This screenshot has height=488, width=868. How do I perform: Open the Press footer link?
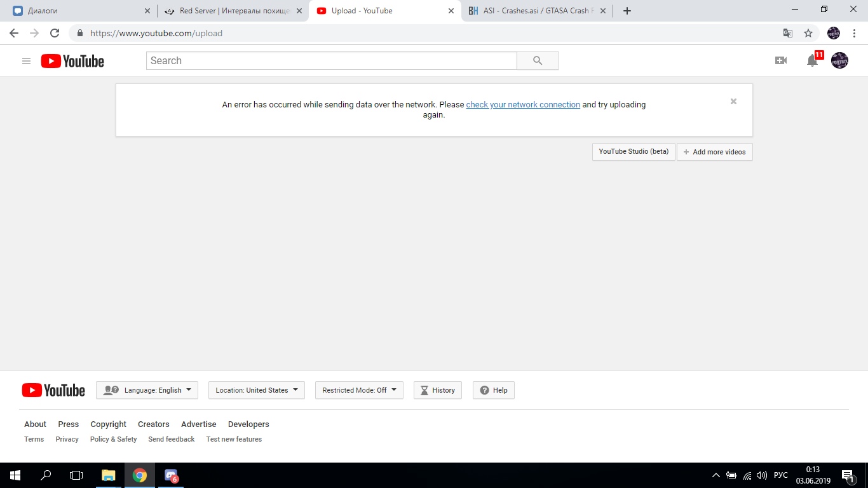pos(69,424)
